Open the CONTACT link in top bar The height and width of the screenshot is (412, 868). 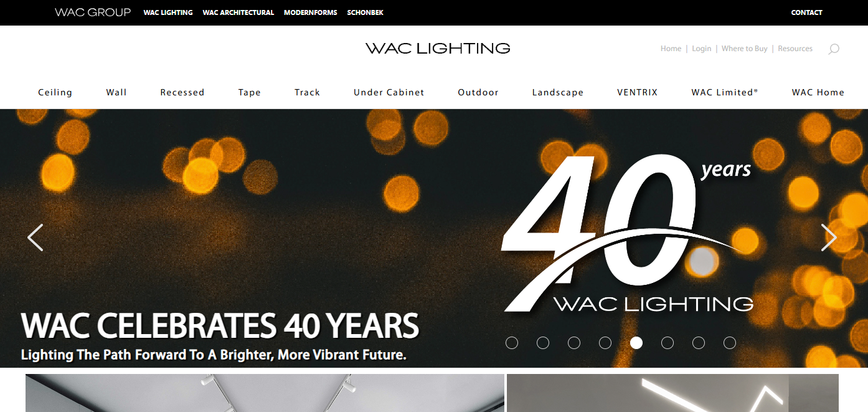807,12
